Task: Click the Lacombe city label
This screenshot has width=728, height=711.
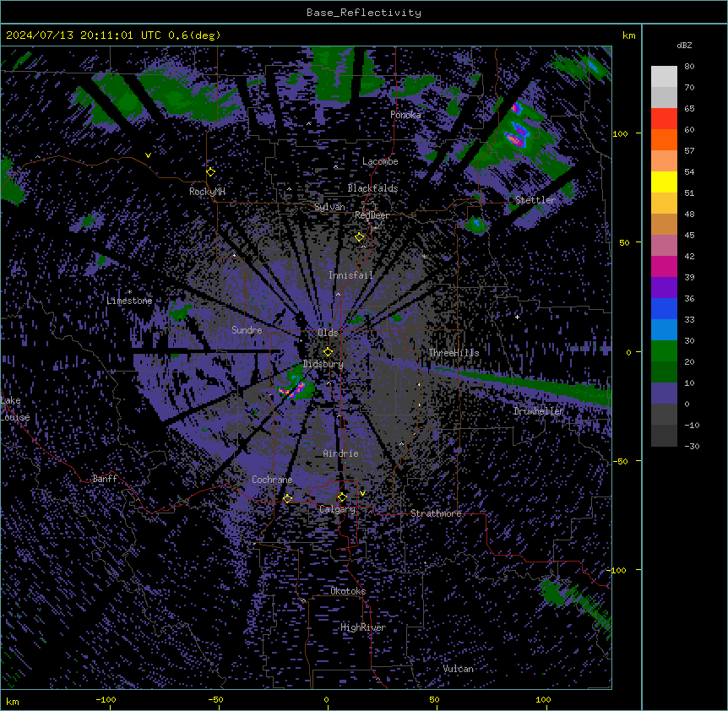Action: [x=380, y=161]
